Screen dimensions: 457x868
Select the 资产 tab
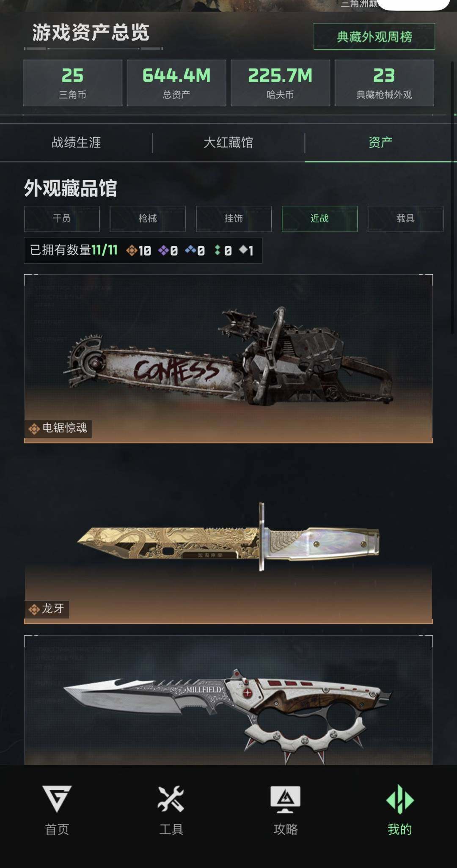click(x=380, y=143)
